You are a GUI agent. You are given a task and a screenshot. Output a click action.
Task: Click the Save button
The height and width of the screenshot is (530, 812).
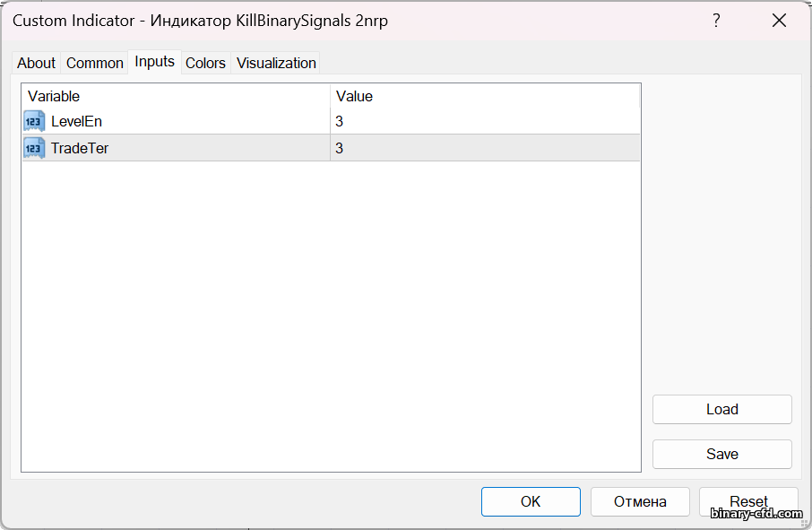point(721,455)
